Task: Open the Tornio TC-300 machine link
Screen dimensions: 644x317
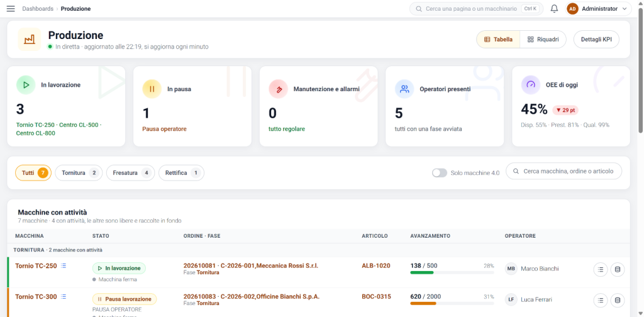Action: point(36,296)
